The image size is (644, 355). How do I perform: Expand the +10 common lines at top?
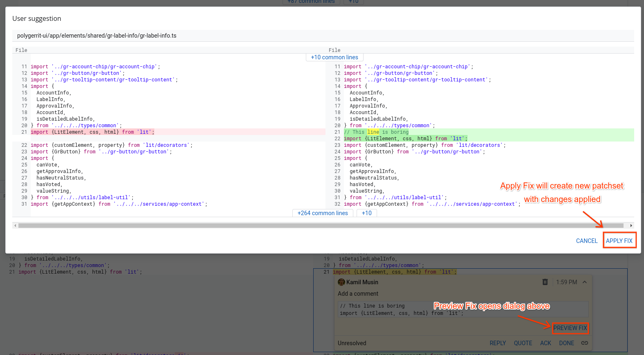click(334, 58)
